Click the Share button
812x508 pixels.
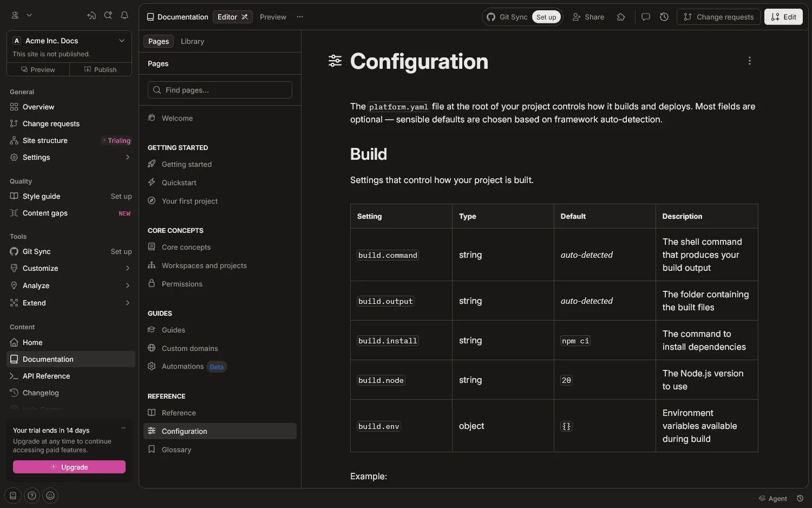coord(588,17)
